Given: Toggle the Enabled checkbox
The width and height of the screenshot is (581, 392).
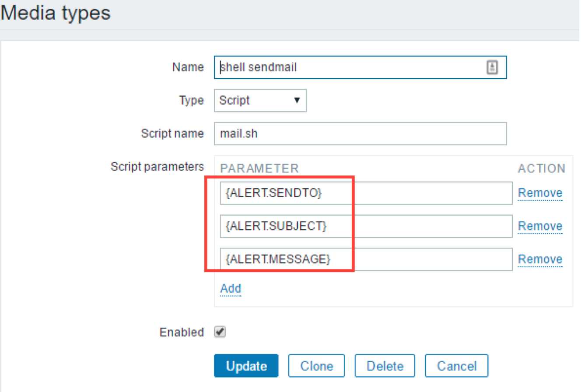Looking at the screenshot, I should pyautogui.click(x=220, y=332).
